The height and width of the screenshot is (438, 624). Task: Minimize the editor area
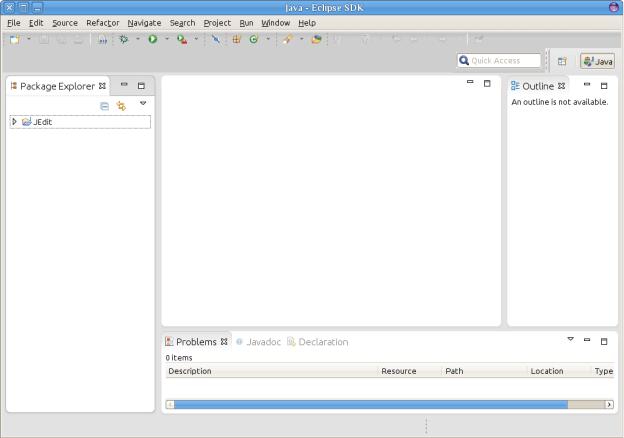[x=470, y=82]
